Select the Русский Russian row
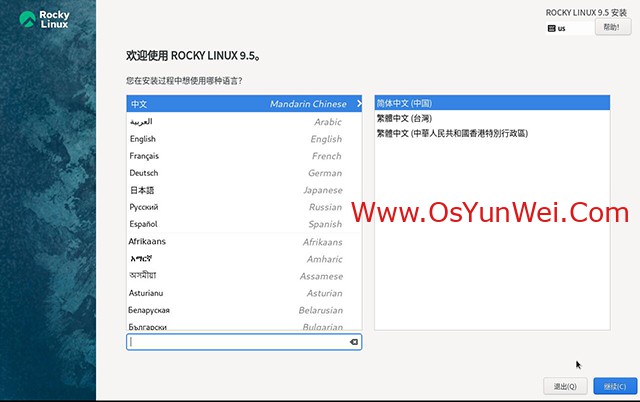This screenshot has width=640, height=402. 244,207
